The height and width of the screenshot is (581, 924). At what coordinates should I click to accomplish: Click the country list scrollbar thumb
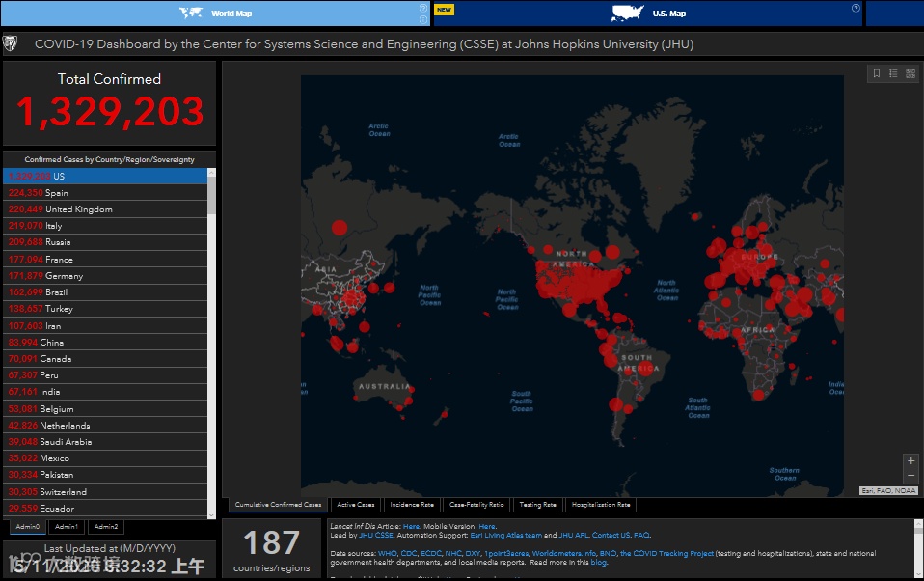[x=211, y=195]
